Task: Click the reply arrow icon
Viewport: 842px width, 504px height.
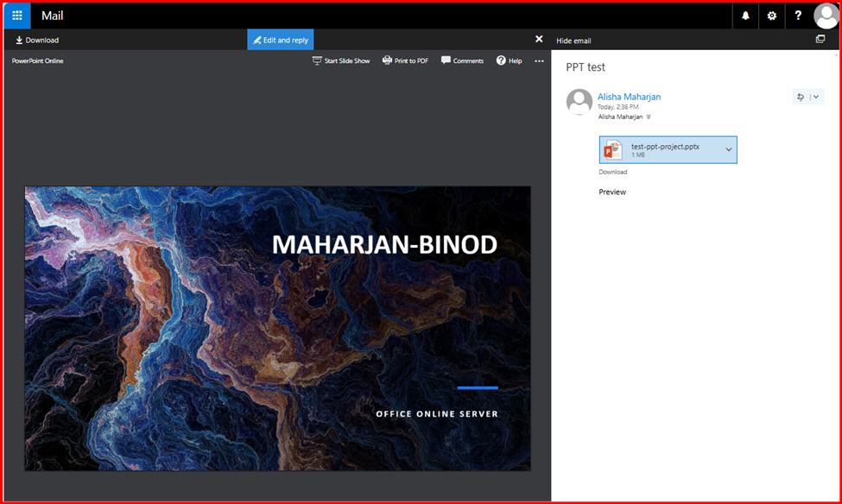Action: coord(801,97)
